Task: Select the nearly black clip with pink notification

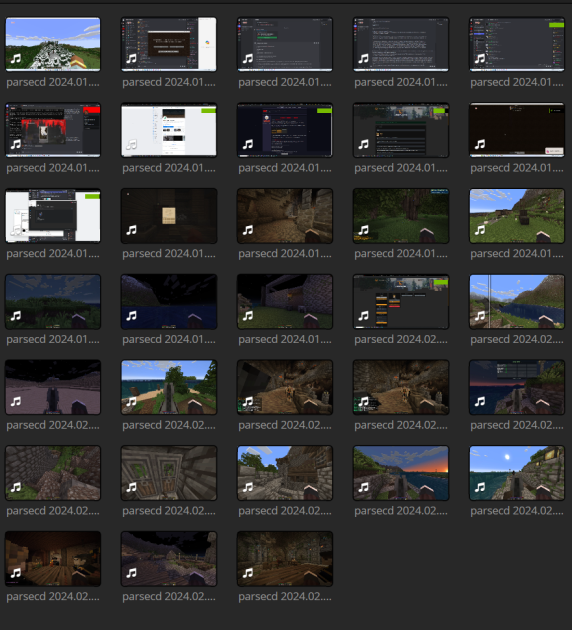Action: point(517,130)
